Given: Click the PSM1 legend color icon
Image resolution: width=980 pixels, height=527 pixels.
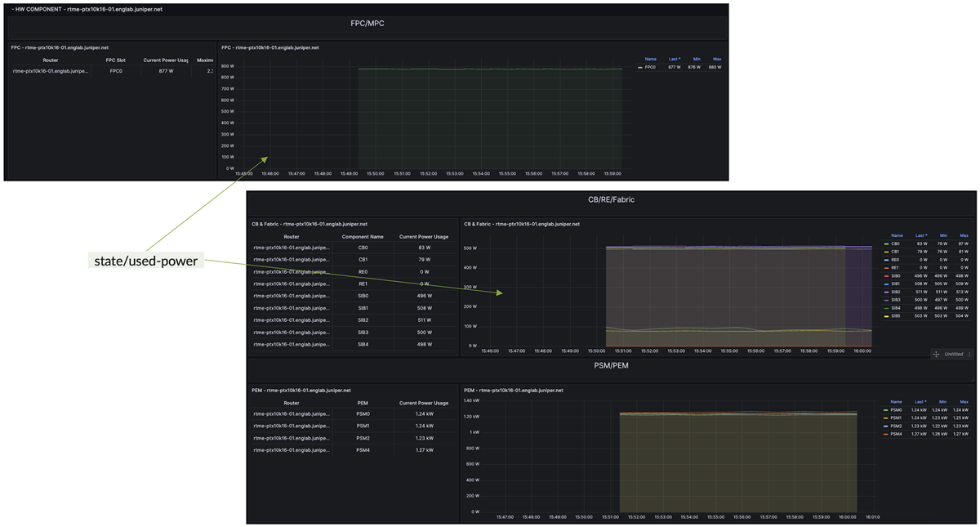Looking at the screenshot, I should (x=885, y=418).
